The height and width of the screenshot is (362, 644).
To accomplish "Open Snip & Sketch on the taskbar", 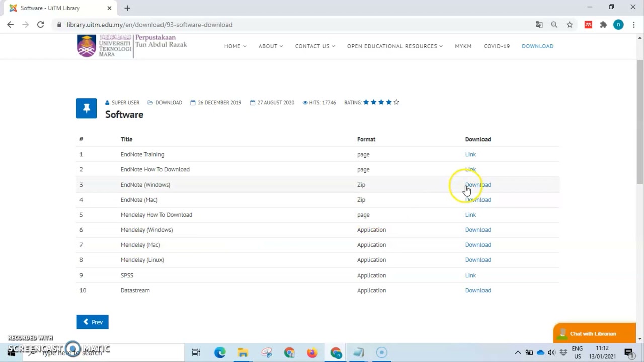I will 266,353.
